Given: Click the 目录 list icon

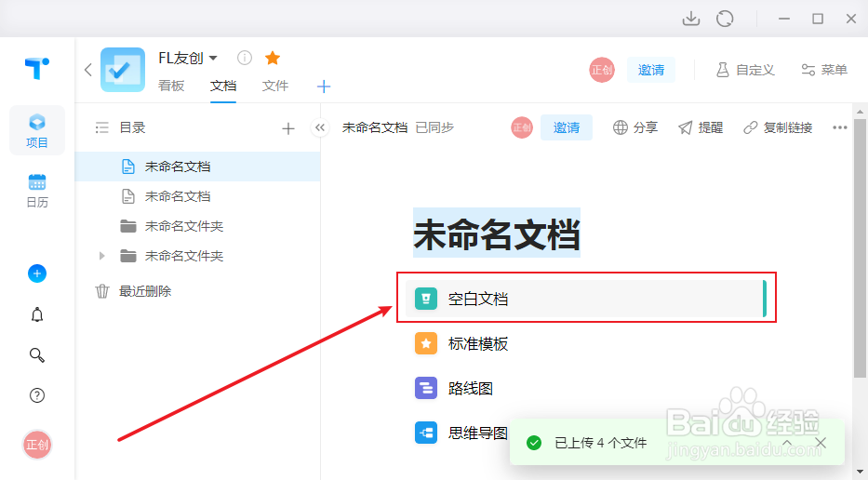Looking at the screenshot, I should pyautogui.click(x=101, y=127).
